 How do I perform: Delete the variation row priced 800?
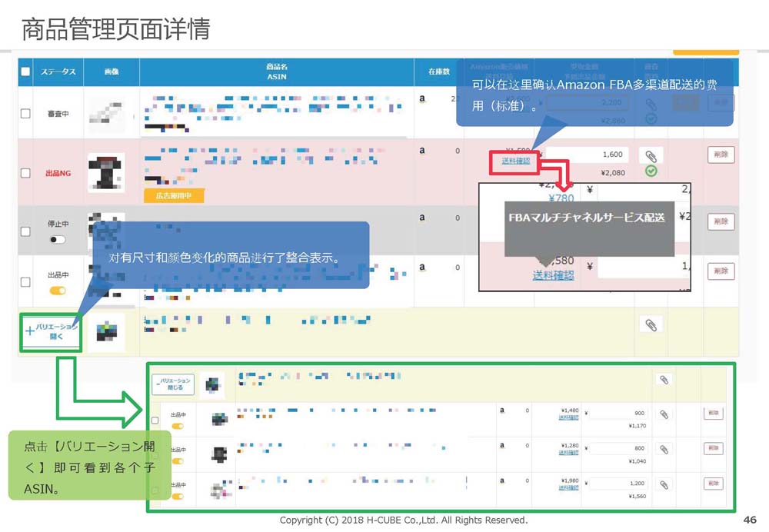(713, 448)
